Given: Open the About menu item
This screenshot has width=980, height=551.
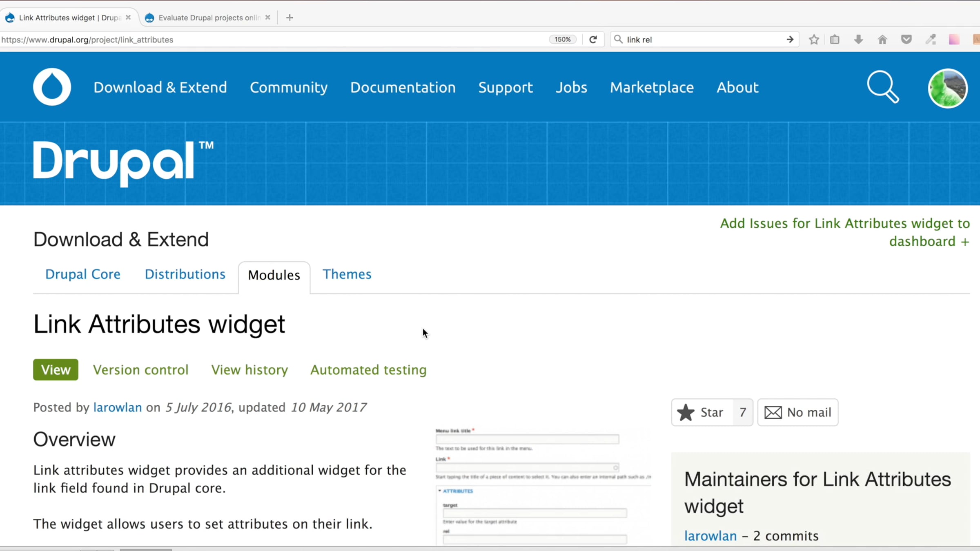Looking at the screenshot, I should [x=737, y=87].
